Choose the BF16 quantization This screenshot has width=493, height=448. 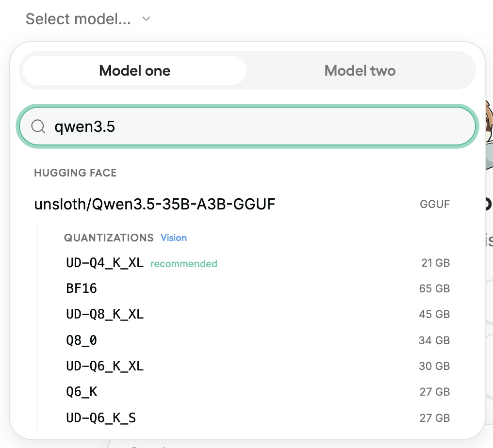82,288
